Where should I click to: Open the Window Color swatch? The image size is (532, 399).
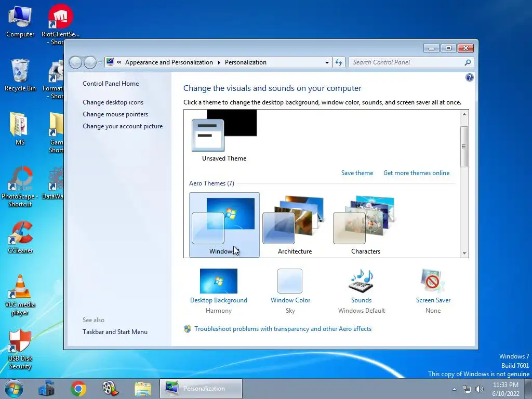click(x=290, y=281)
